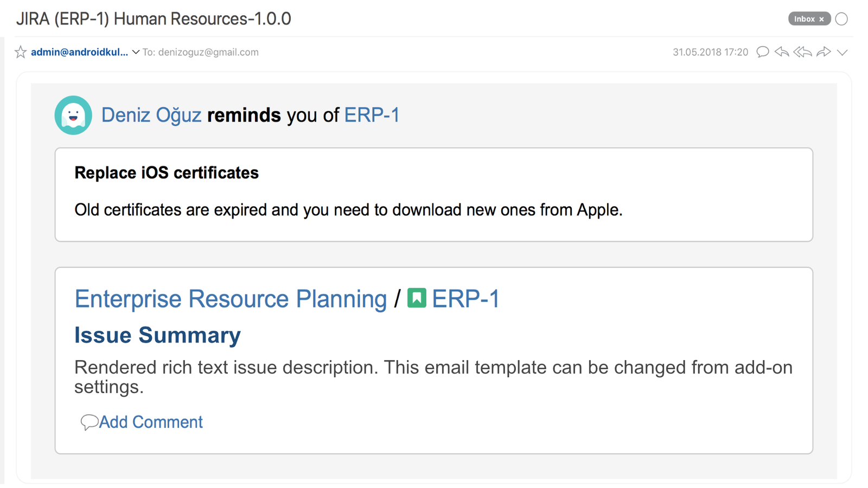Remove the Inbox label with the x
This screenshot has height=488, width=868.
(x=821, y=19)
